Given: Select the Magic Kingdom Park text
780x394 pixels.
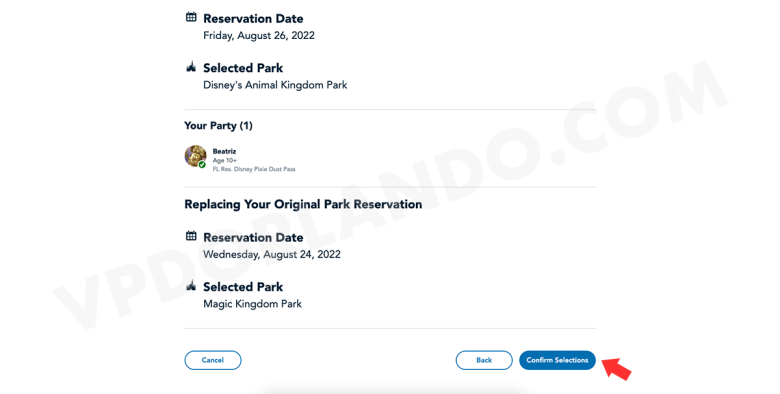Looking at the screenshot, I should [252, 304].
